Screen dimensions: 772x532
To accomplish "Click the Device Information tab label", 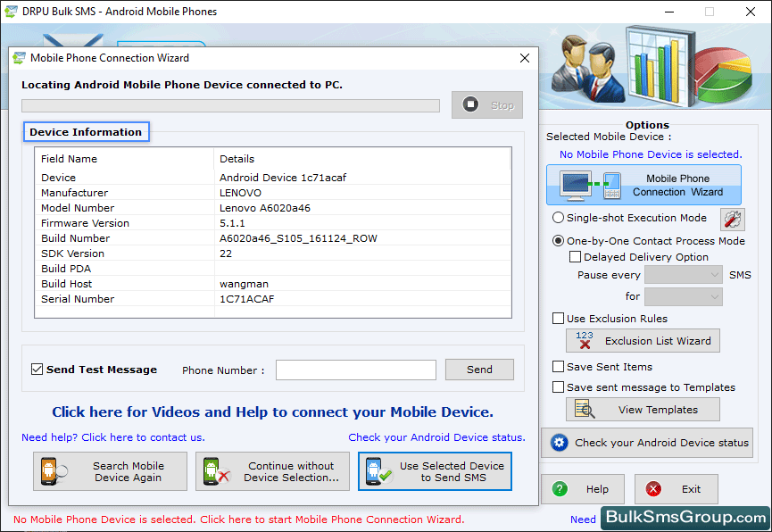I will coord(87,132).
